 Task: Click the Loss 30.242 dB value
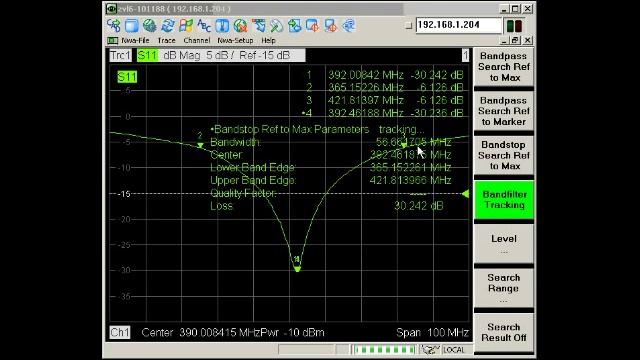tap(418, 206)
